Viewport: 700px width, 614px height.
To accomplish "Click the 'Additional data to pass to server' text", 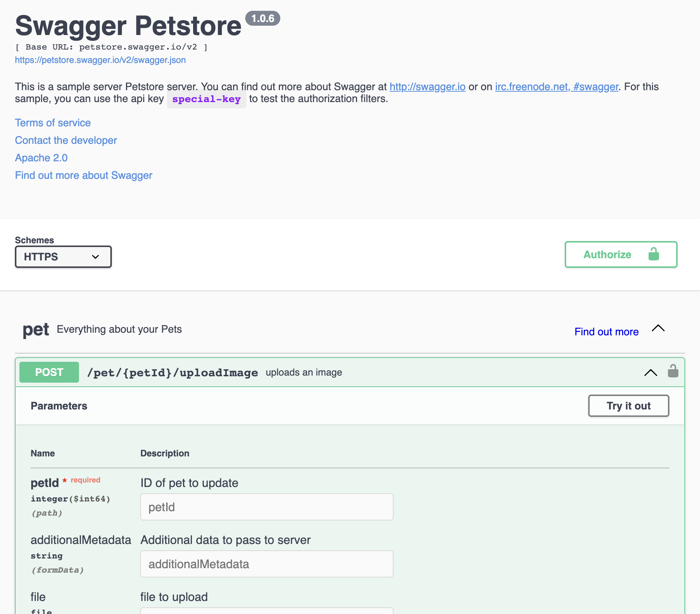I will (226, 540).
